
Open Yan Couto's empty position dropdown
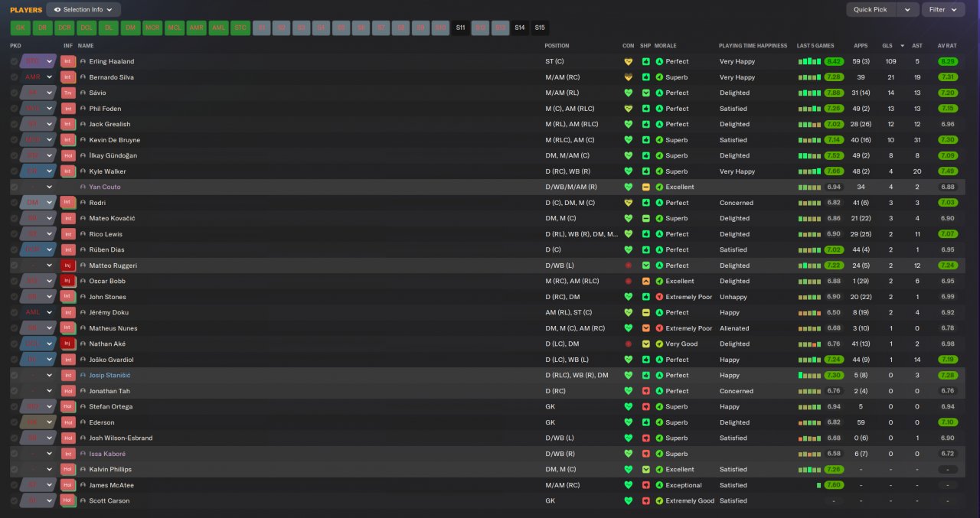click(38, 187)
